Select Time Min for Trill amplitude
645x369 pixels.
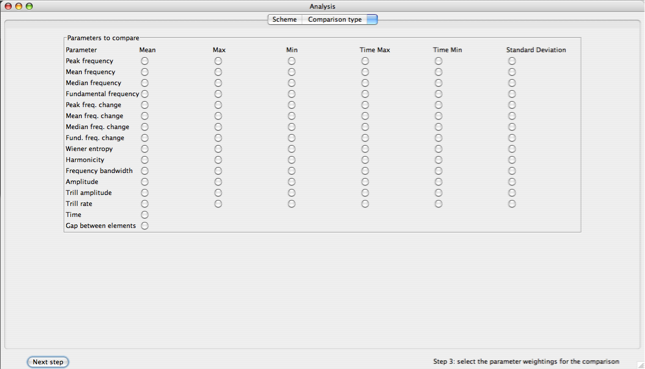pyautogui.click(x=439, y=193)
